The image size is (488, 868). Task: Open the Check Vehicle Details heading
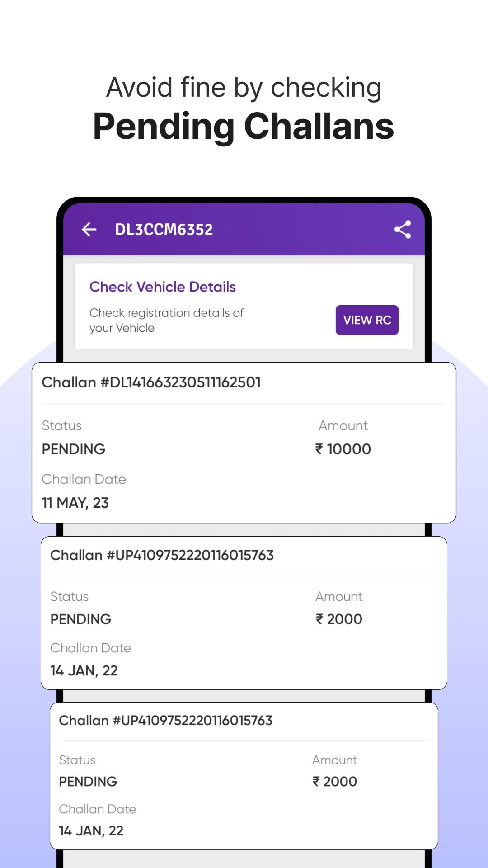163,287
